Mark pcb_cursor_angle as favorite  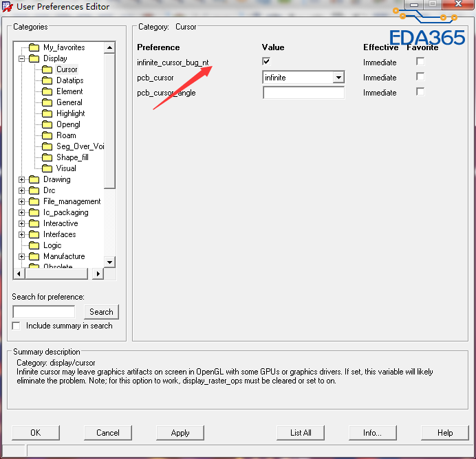point(420,91)
